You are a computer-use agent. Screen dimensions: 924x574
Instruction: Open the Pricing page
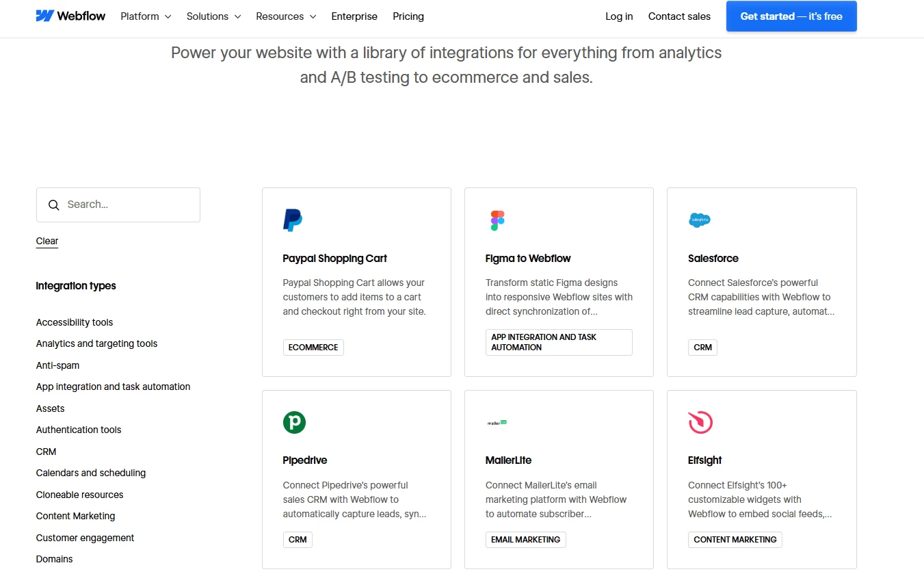click(408, 16)
